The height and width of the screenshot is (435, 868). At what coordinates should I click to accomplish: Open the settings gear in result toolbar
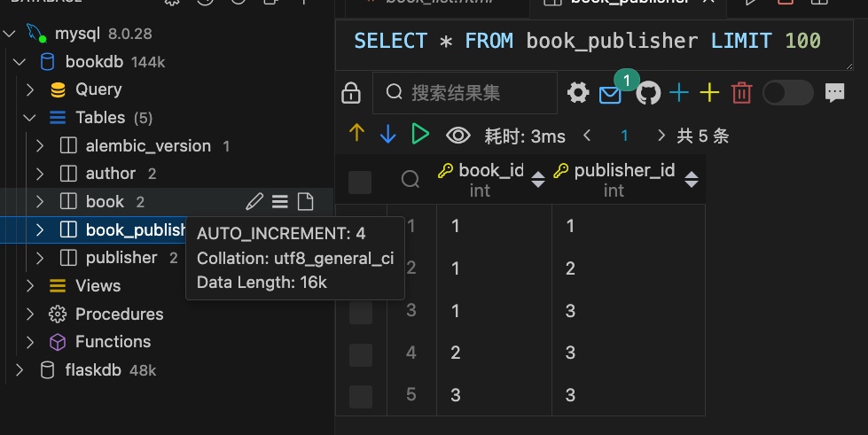pos(578,92)
